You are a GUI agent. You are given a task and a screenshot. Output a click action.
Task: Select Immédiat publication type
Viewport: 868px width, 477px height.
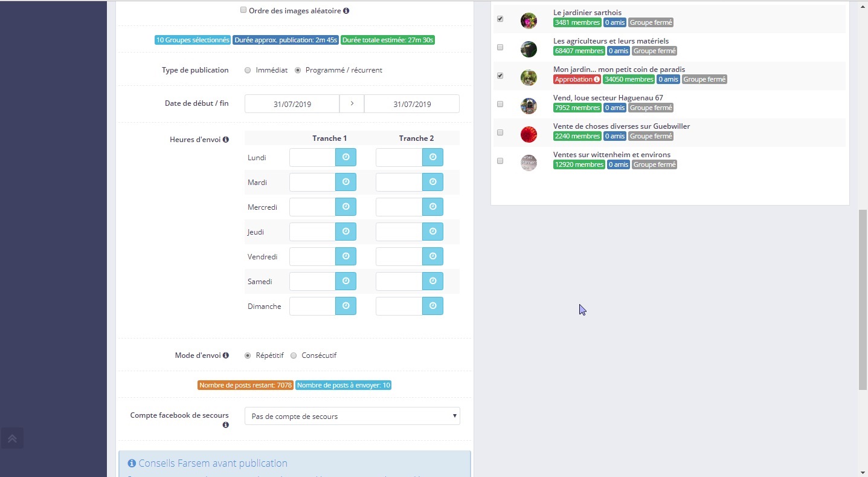click(x=248, y=70)
